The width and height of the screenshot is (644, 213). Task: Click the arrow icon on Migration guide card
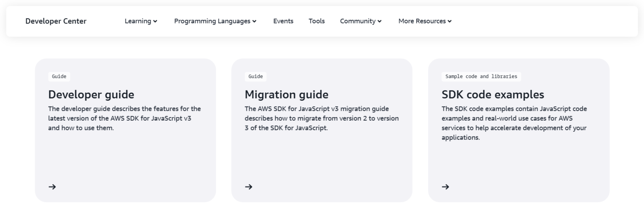tap(249, 187)
